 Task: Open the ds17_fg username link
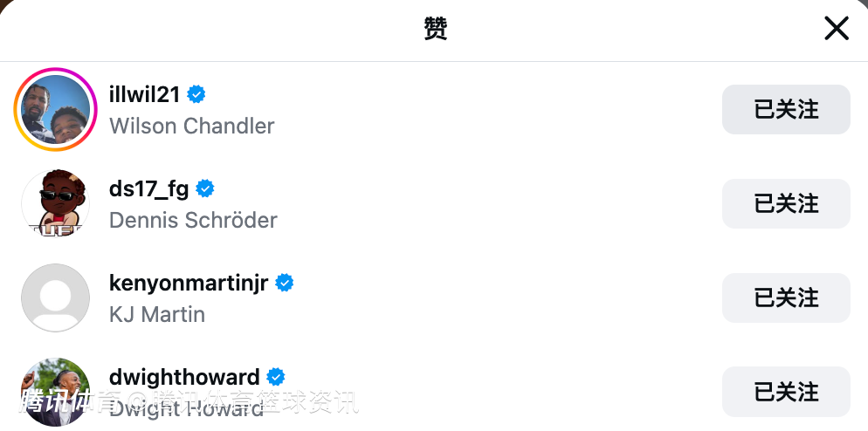(x=148, y=188)
